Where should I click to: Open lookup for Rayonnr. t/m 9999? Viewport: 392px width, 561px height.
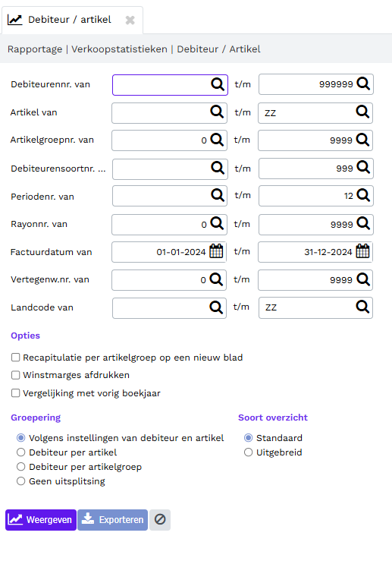coord(363,224)
